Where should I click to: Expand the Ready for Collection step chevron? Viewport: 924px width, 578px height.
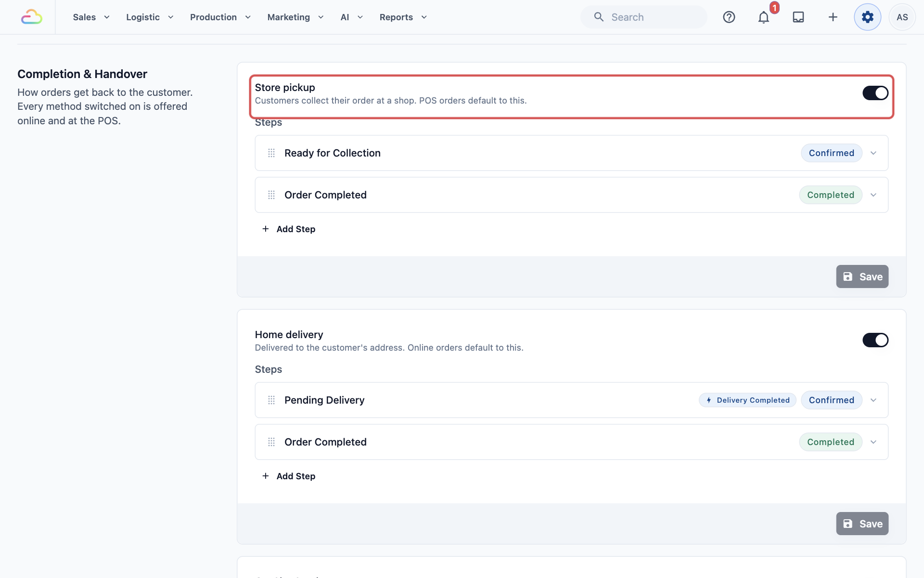[873, 153]
